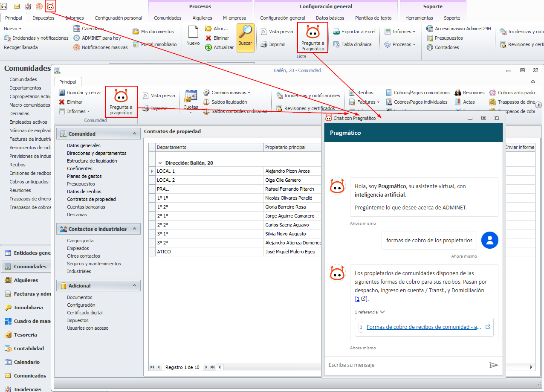
Task: Open Informes dropdown in Bailén window
Action: [x=74, y=111]
